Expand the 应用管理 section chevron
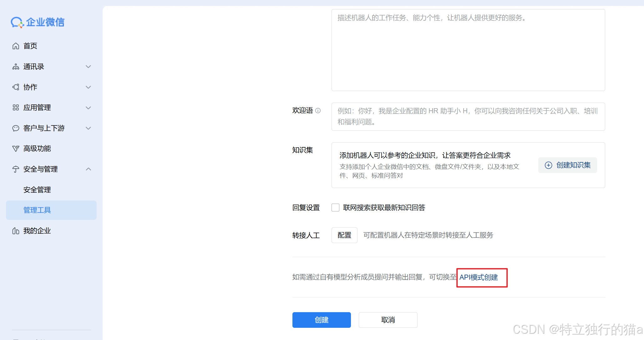The image size is (644, 340). [x=88, y=108]
